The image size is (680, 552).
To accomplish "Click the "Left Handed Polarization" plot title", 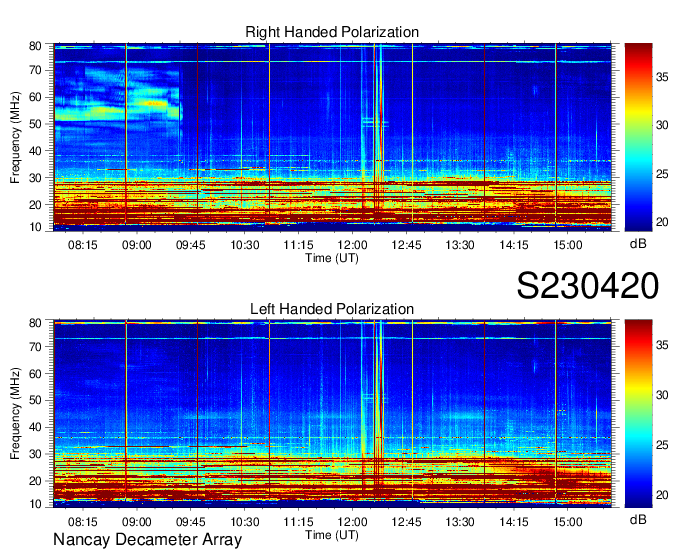I will pos(332,309).
